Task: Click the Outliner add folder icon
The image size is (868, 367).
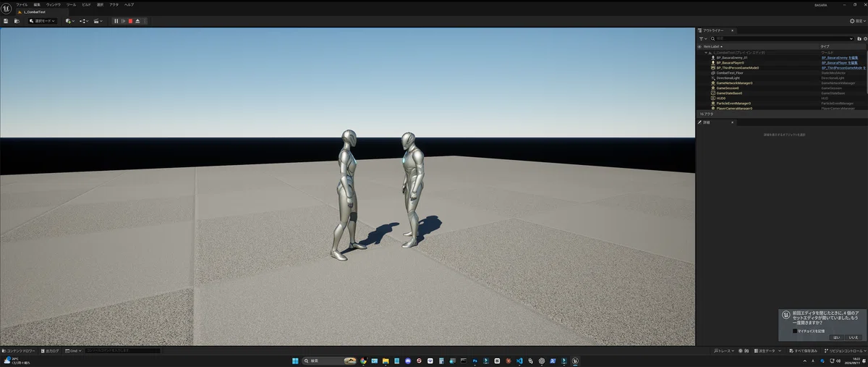Action: click(x=859, y=38)
